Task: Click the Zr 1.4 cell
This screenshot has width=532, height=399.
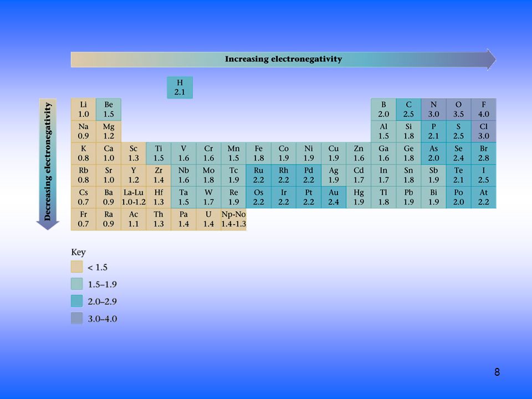Action: (158, 175)
